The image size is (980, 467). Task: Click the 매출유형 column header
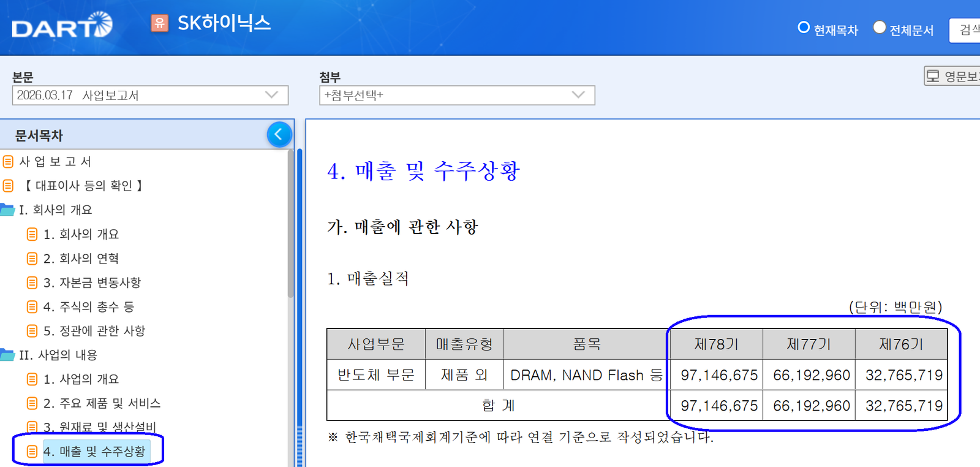point(464,344)
